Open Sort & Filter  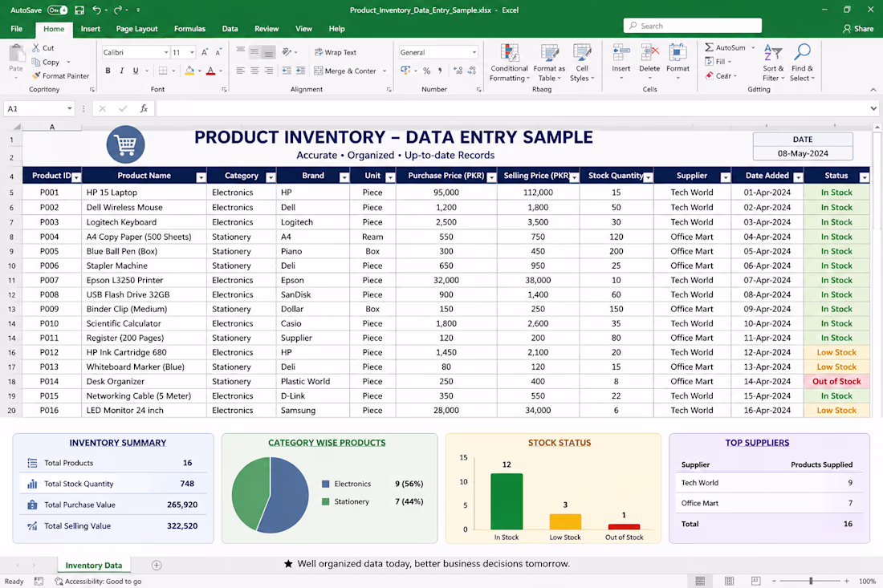pos(772,63)
